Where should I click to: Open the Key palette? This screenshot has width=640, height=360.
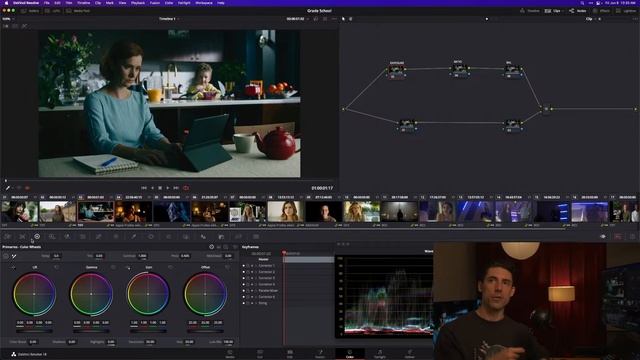(x=221, y=237)
